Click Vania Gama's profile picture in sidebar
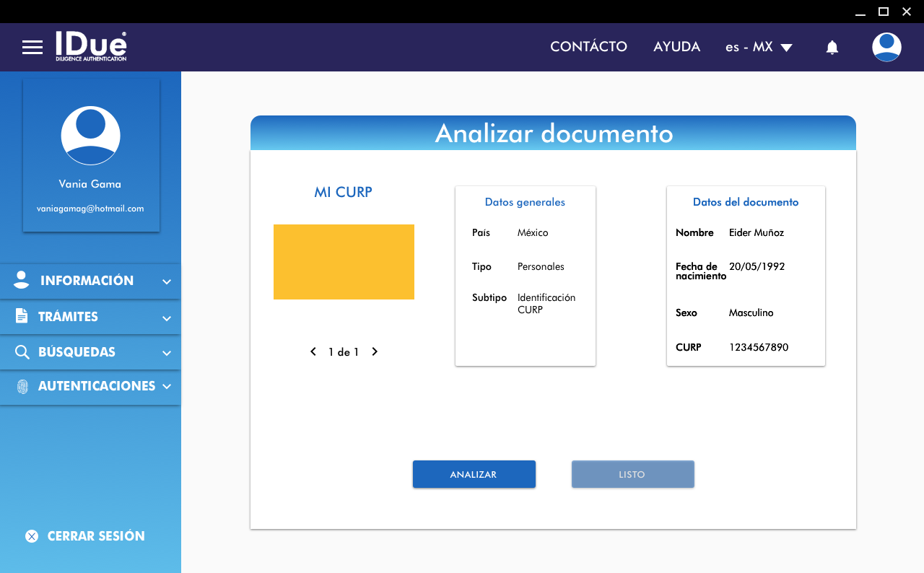This screenshot has width=924, height=573. tap(90, 136)
